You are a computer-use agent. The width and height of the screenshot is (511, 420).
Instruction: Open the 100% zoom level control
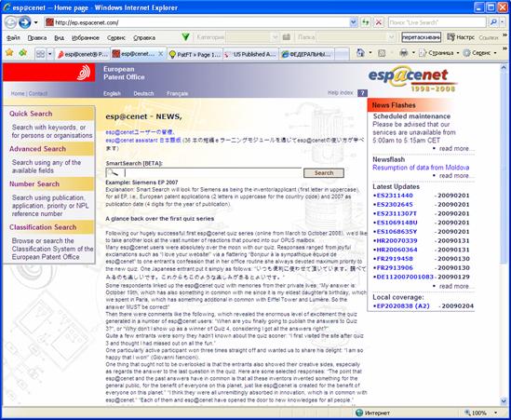481,413
